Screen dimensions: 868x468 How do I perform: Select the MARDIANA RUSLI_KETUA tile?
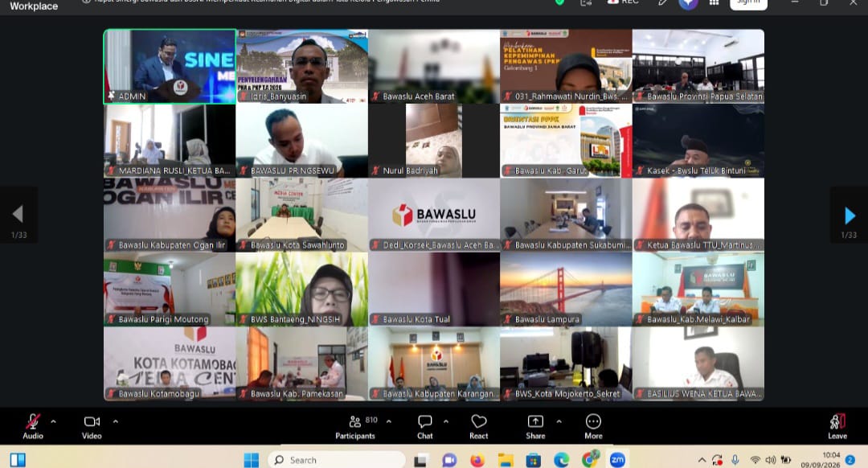[170, 141]
